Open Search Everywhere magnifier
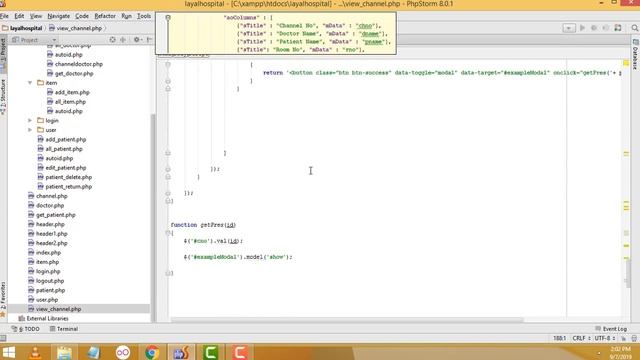 click(635, 28)
